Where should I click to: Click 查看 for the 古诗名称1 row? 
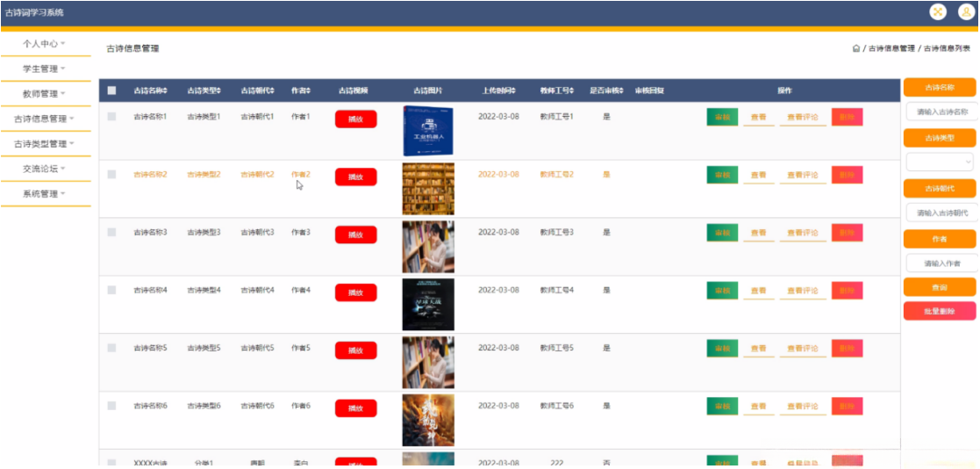tap(759, 117)
